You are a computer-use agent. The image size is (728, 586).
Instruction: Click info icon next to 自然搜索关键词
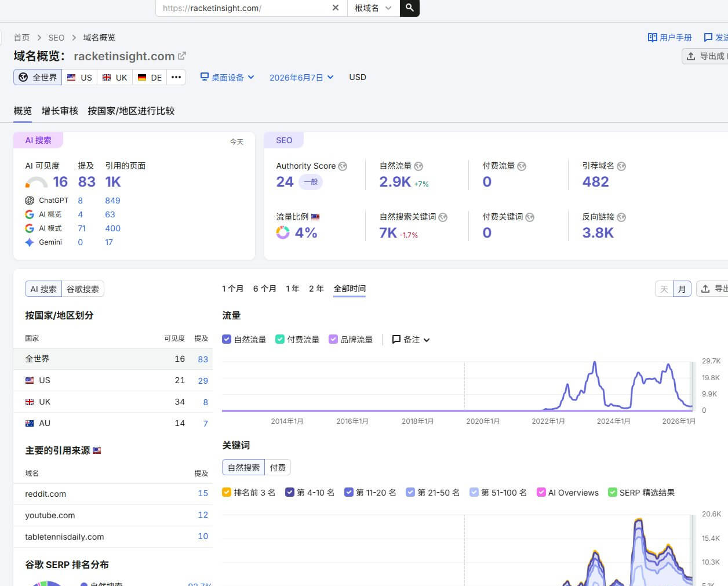tap(443, 217)
